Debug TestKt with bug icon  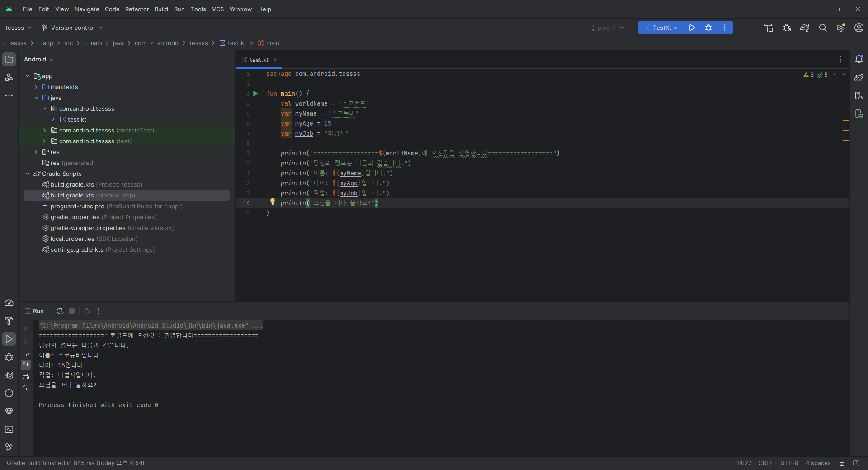click(x=708, y=28)
